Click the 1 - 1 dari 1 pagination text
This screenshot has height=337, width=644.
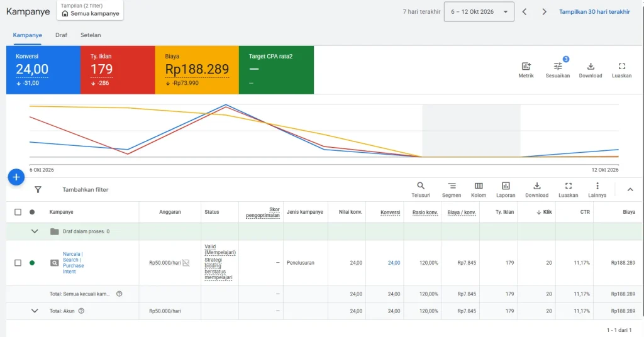coord(619,330)
